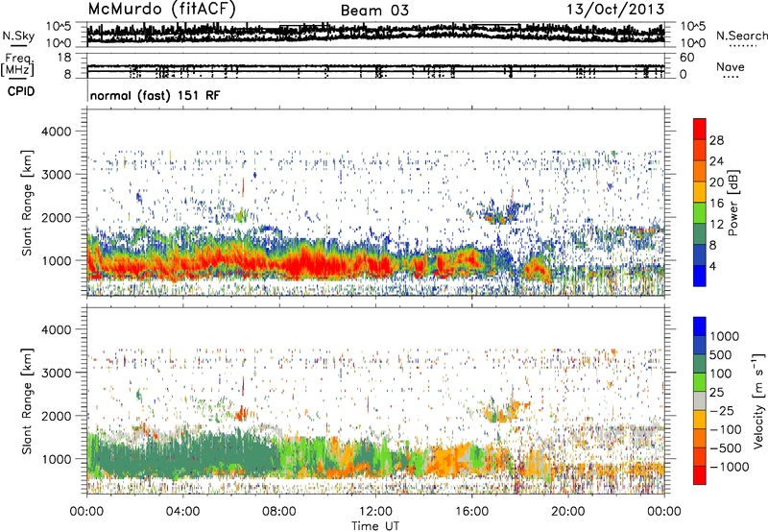
Task: Click Slant Range label of power panel
Action: [x=27, y=203]
